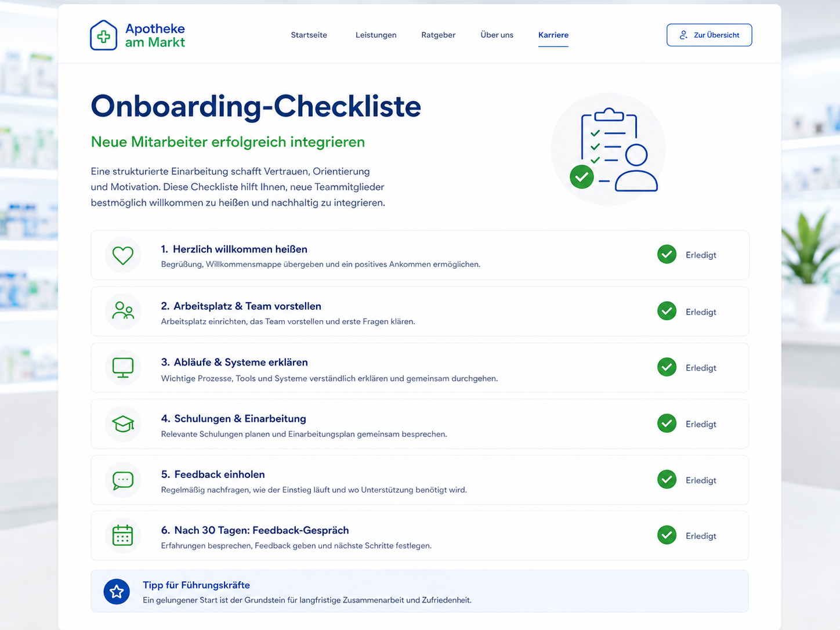
Task: Click the star icon in Tipp für Führungskräfte
Action: click(117, 592)
